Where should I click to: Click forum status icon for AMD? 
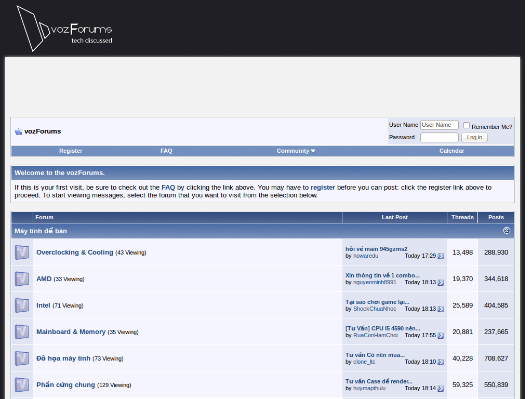click(x=22, y=279)
